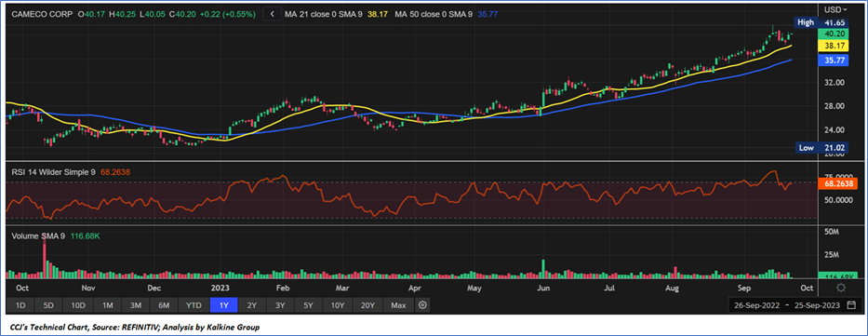Screen dimensions: 868x336
Task: Open the calendar date picker icon
Action: click(x=851, y=305)
